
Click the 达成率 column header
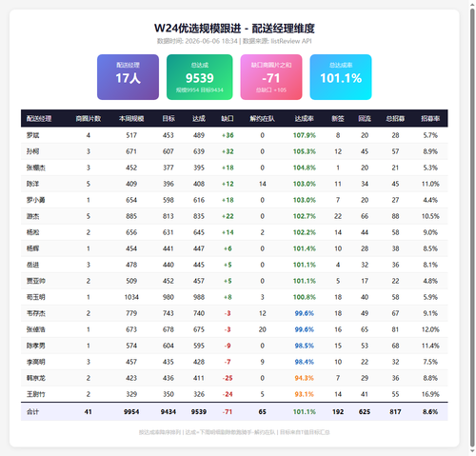click(305, 119)
